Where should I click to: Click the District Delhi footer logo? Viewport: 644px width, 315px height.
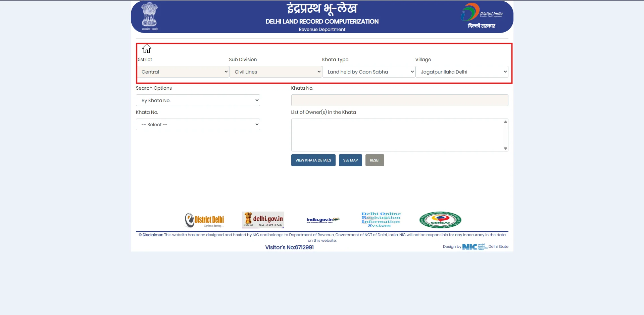coord(204,220)
